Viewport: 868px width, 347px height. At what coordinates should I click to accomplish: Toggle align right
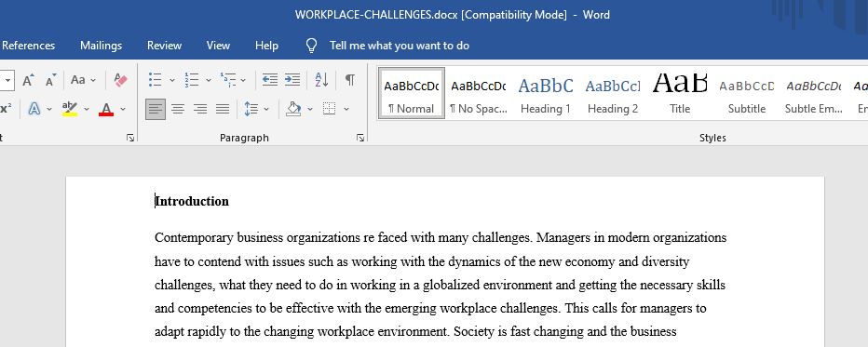click(200, 109)
